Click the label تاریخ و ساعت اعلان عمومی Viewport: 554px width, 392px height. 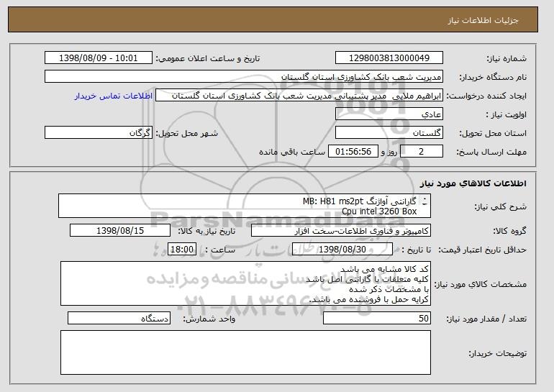click(x=208, y=58)
